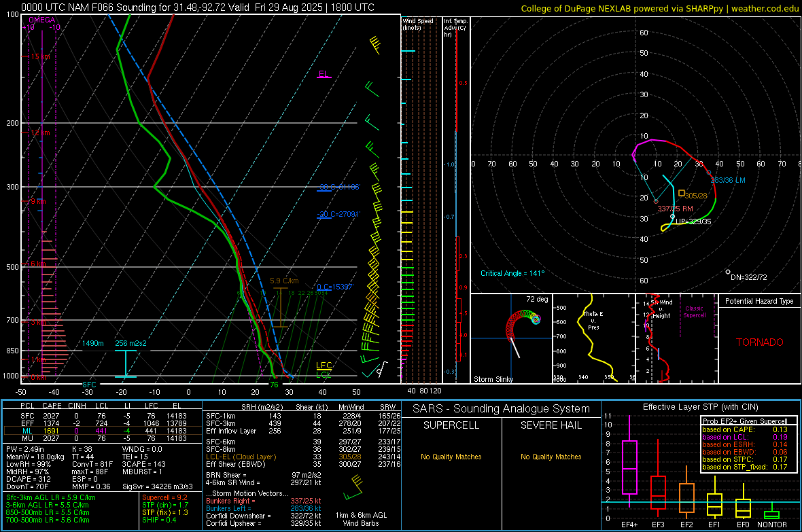Click the 5.9 C/km lapse rate label

click(284, 281)
